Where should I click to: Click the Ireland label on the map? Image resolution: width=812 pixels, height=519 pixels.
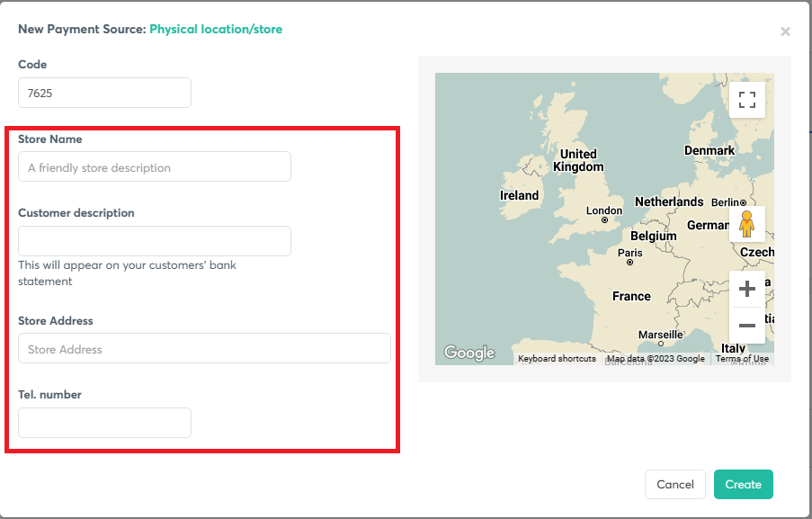(x=519, y=195)
